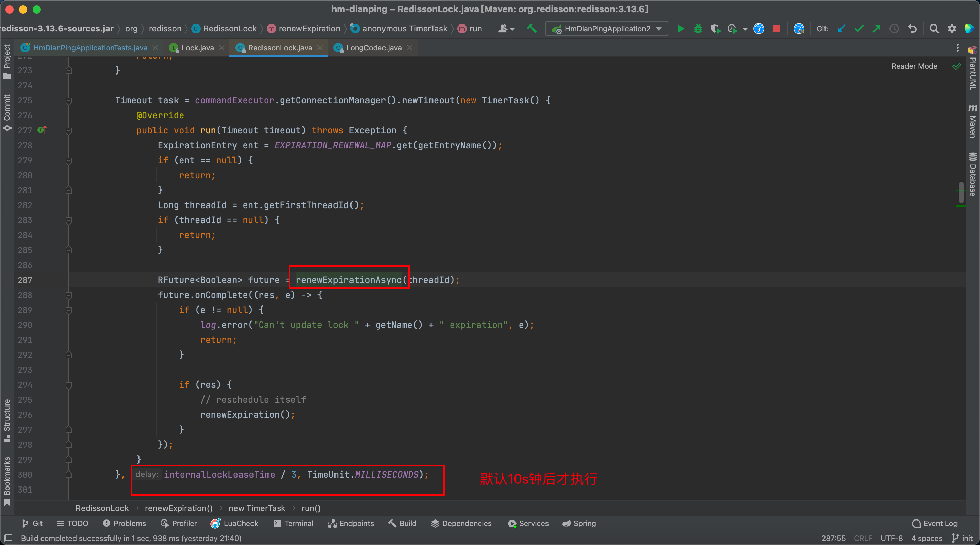This screenshot has height=545, width=980.
Task: Open the LuaCheck tool window
Action: click(234, 523)
